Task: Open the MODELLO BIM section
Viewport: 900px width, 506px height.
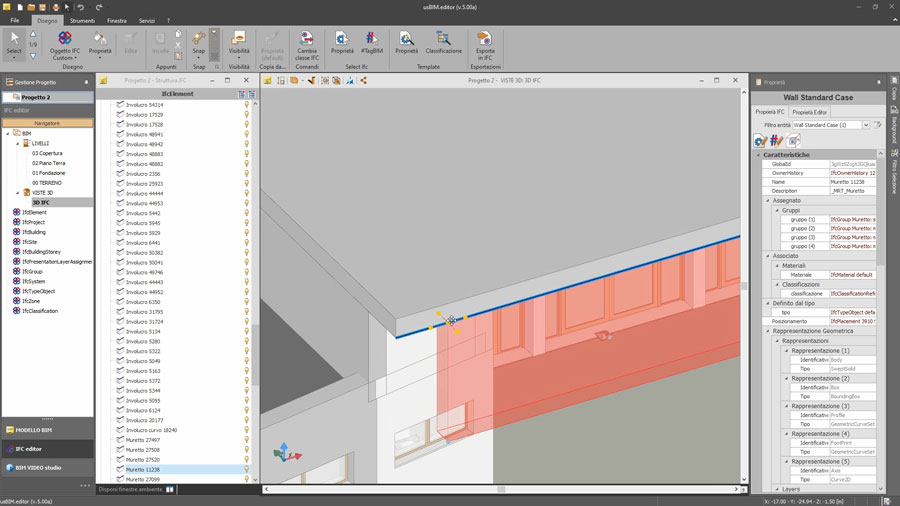Action: (x=48, y=430)
